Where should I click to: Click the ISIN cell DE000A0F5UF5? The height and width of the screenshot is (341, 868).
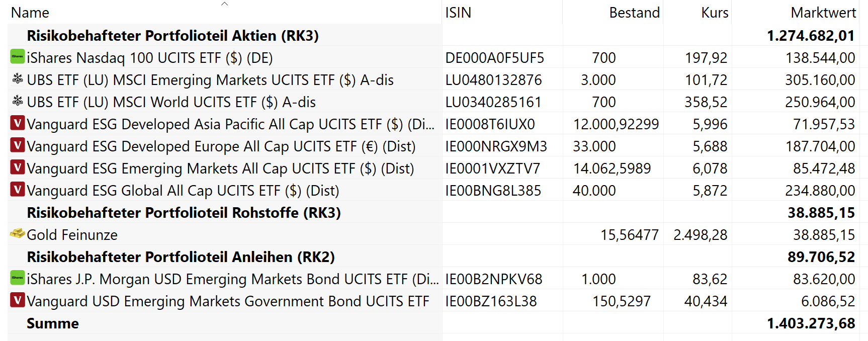tap(494, 58)
